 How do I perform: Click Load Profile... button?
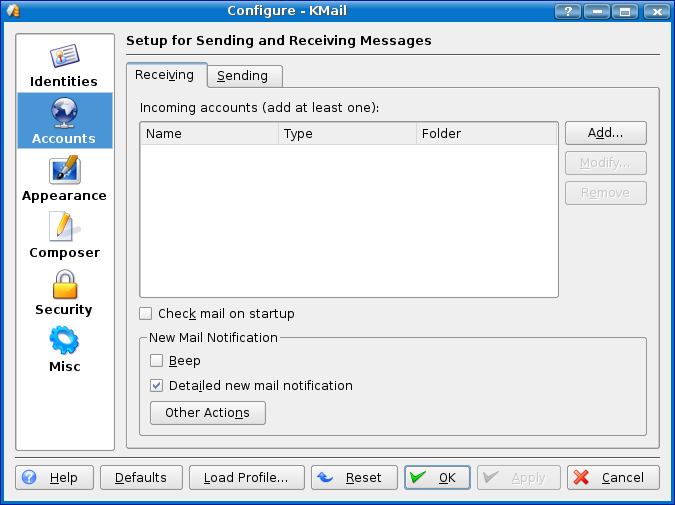pyautogui.click(x=247, y=477)
